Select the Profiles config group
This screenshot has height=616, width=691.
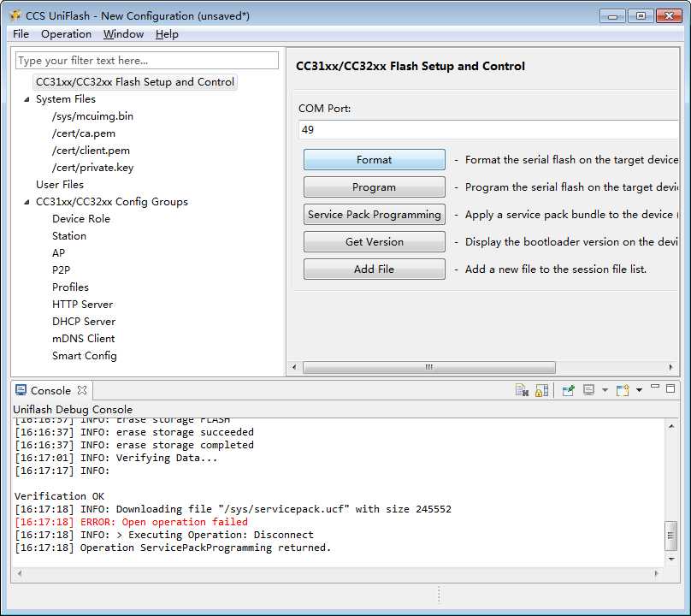click(x=70, y=287)
